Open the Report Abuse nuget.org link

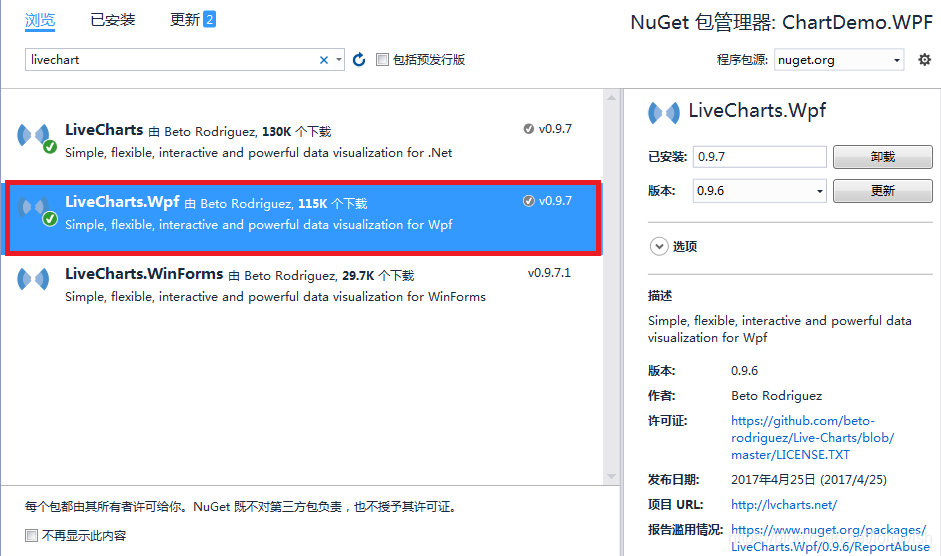click(830, 538)
